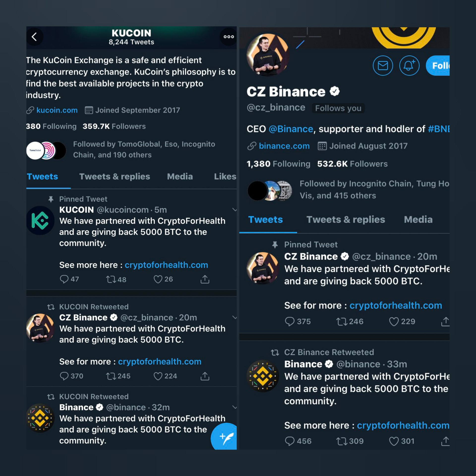This screenshot has height=476, width=476.
Task: Go back using KUCOIN header arrow
Action: coord(34,37)
